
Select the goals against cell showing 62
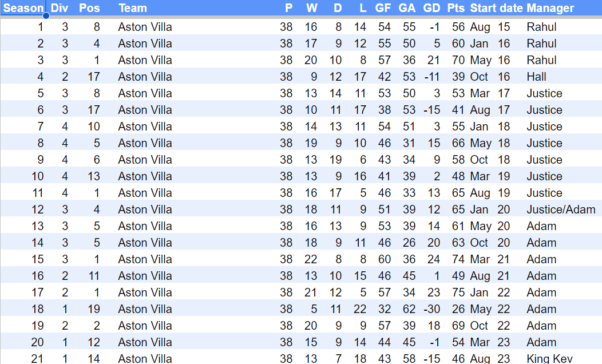click(x=407, y=309)
